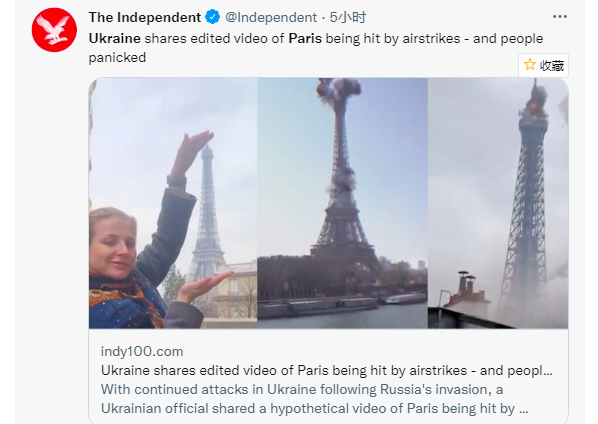
Task: Click bold 'Ukraine' word in the tweet
Action: pyautogui.click(x=115, y=39)
